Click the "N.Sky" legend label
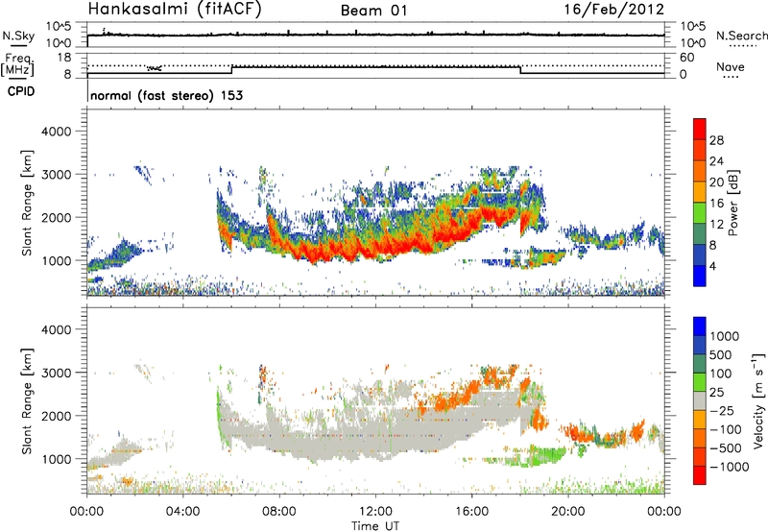Image resolution: width=768 pixels, height=532 pixels. pos(18,36)
